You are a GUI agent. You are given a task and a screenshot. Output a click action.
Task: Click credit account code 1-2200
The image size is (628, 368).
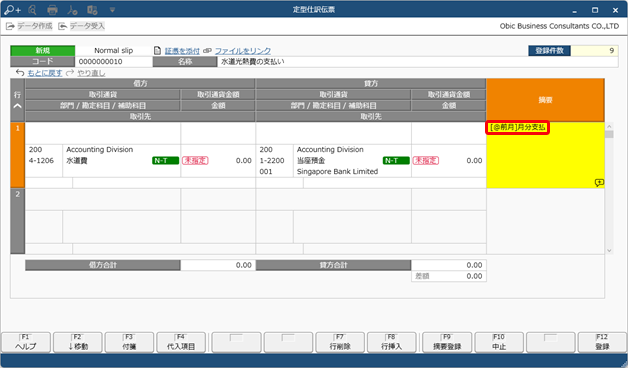click(x=272, y=161)
